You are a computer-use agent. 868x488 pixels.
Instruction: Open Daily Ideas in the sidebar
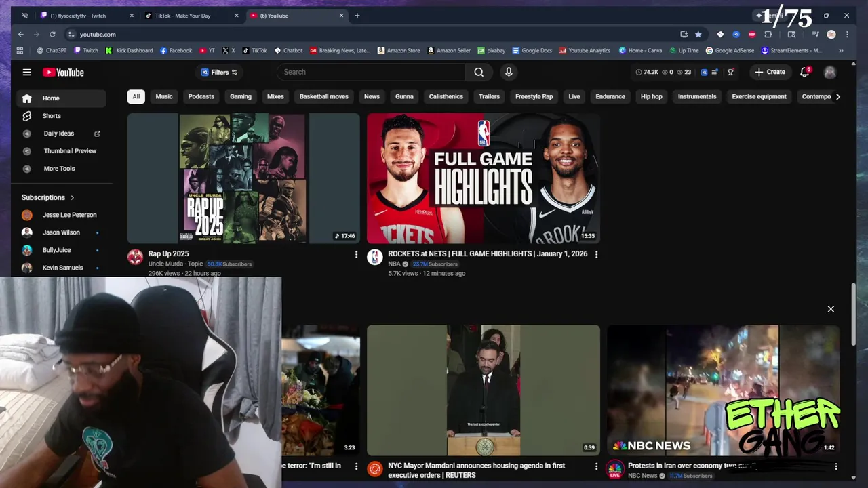pos(61,134)
